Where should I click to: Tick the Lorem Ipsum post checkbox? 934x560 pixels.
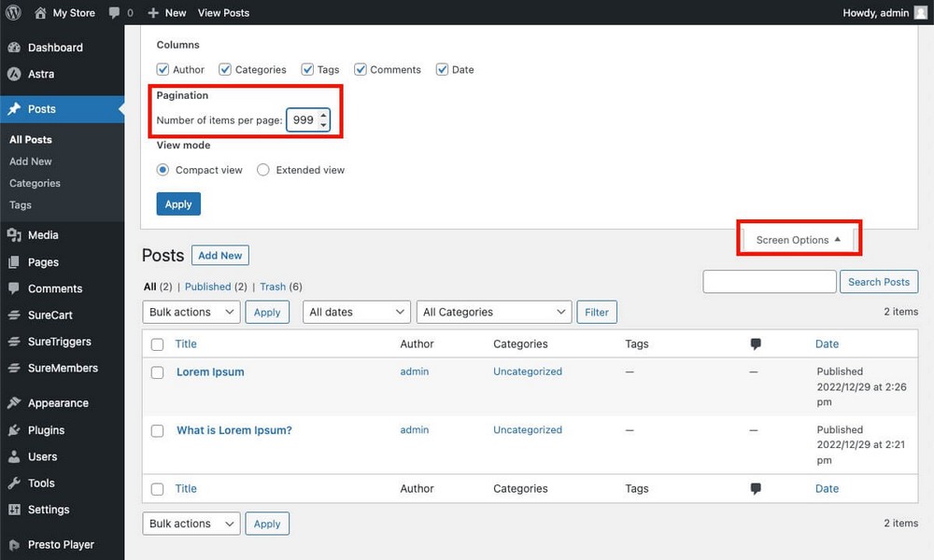point(157,372)
